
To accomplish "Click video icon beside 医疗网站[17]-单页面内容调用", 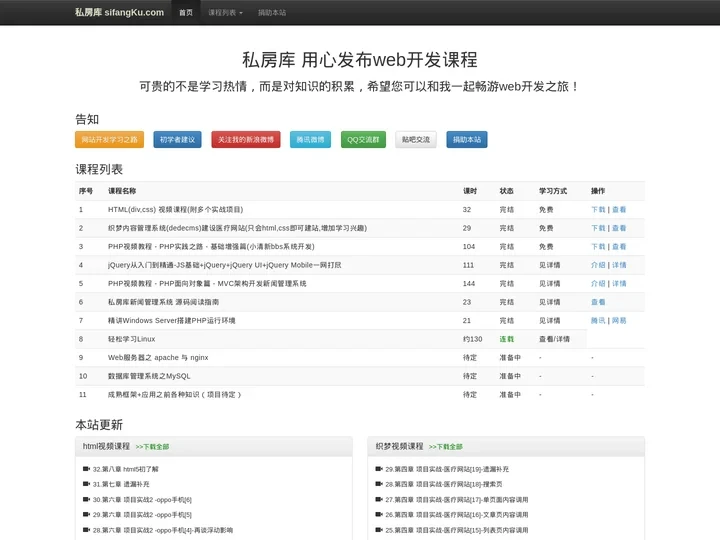I will point(379,499).
